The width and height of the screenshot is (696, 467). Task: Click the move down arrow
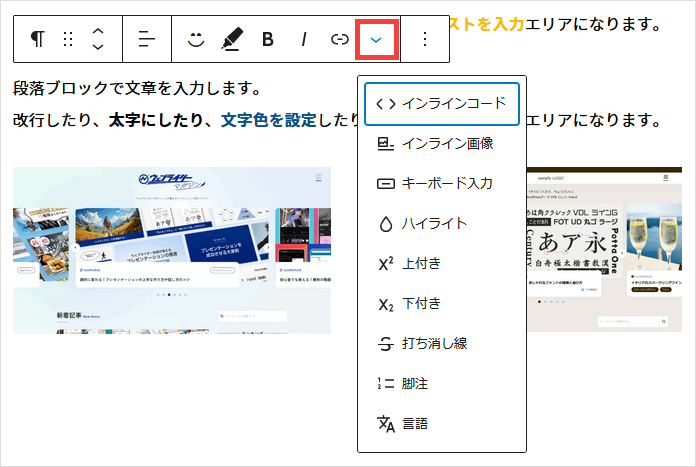pyautogui.click(x=97, y=47)
